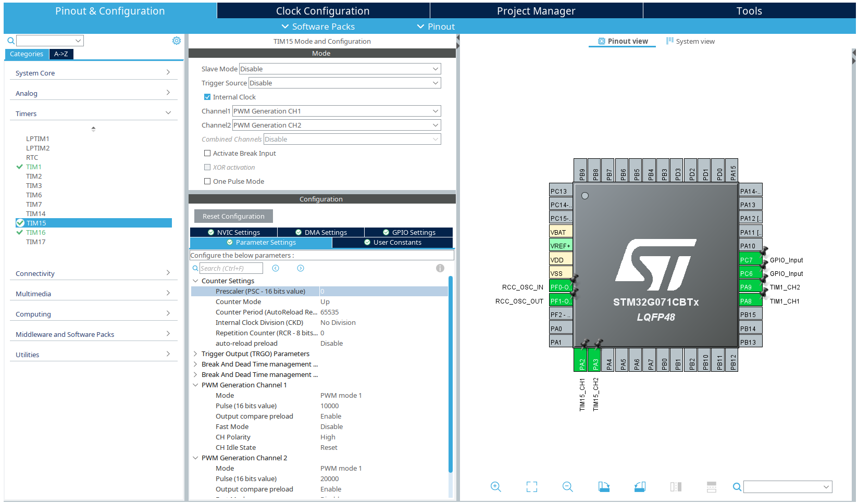Viewport: 858px width, 504px height.
Task: Switch to Clock Configuration tab
Action: (x=323, y=11)
